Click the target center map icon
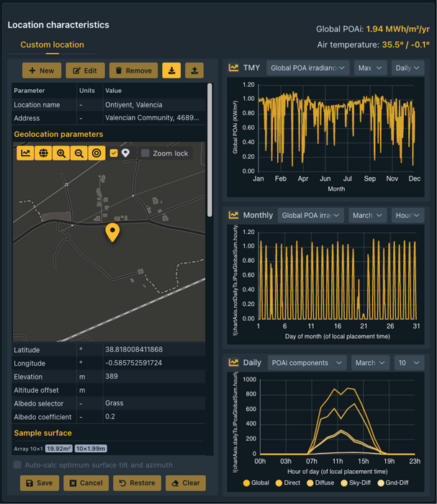The image size is (437, 504). point(96,153)
